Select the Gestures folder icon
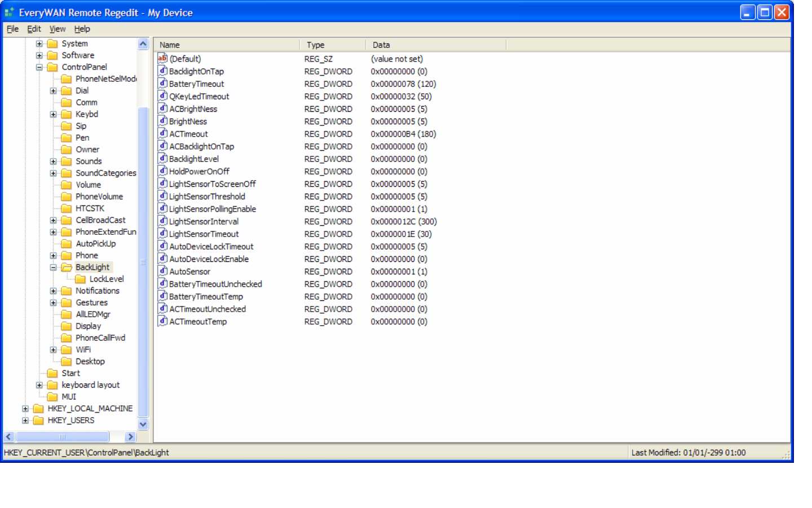812x508 pixels. (67, 303)
